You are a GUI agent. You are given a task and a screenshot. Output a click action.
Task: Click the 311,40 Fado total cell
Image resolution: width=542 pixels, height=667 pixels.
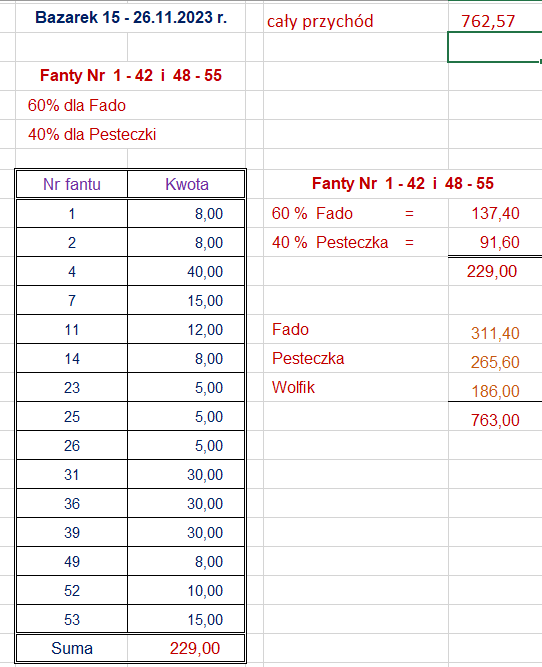coord(495,332)
